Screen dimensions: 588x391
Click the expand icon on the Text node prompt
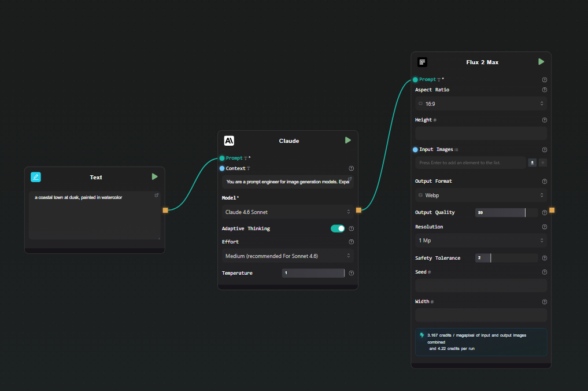(x=156, y=195)
